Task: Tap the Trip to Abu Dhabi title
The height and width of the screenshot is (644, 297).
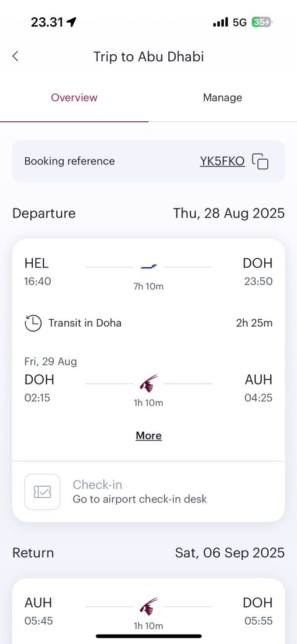Action: (148, 56)
